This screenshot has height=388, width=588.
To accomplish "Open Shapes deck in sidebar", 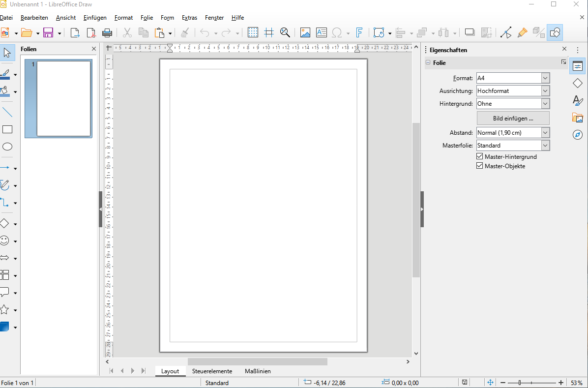I will click(578, 83).
